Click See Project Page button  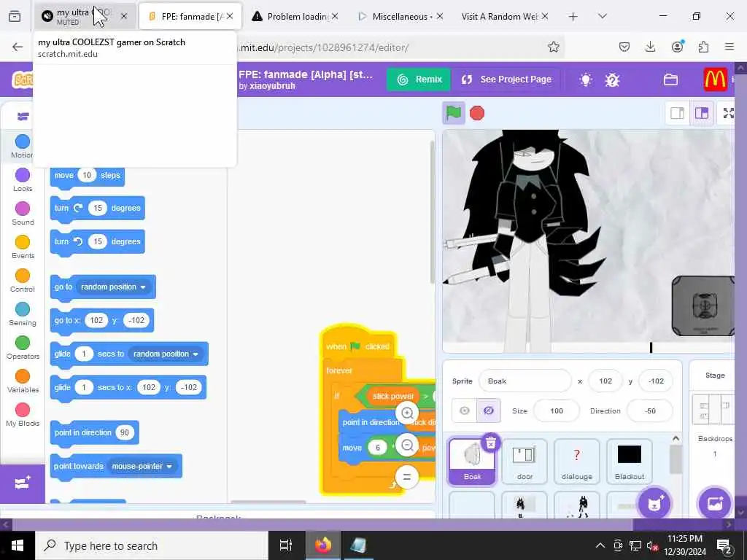tap(506, 79)
